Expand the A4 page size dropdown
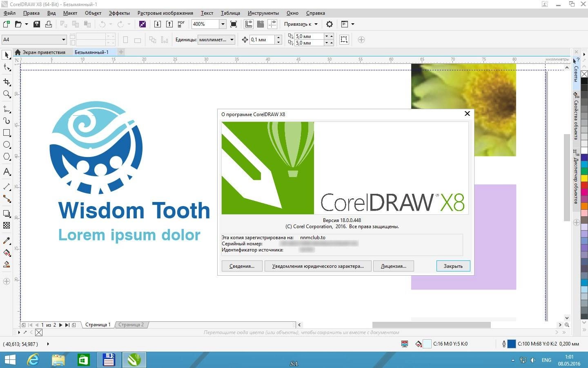This screenshot has width=588, height=368. [x=64, y=40]
